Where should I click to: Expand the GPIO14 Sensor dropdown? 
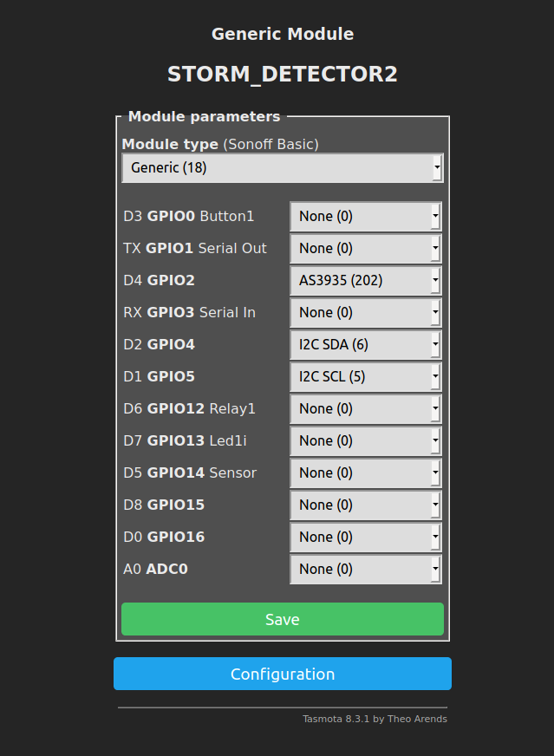click(x=365, y=472)
